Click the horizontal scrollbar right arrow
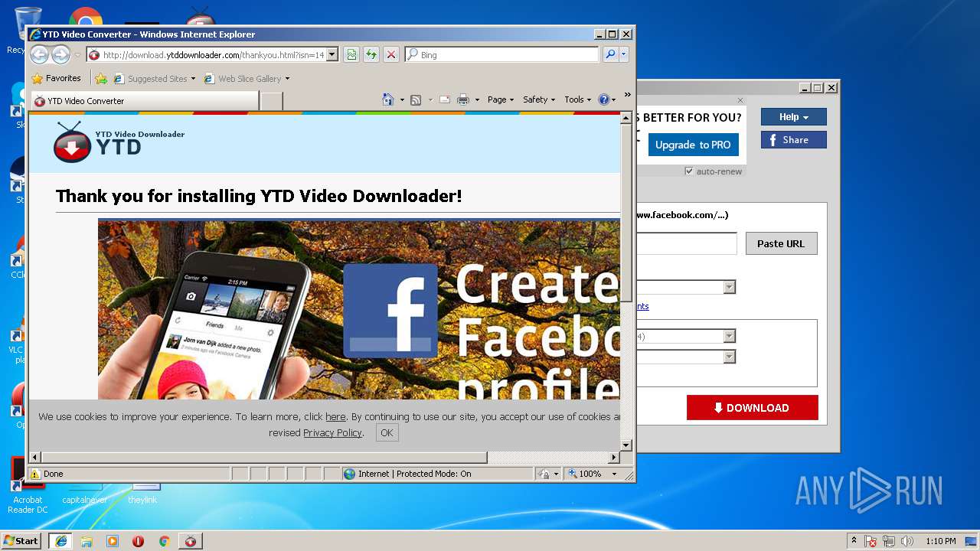Image resolution: width=980 pixels, height=551 pixels. pyautogui.click(x=614, y=458)
